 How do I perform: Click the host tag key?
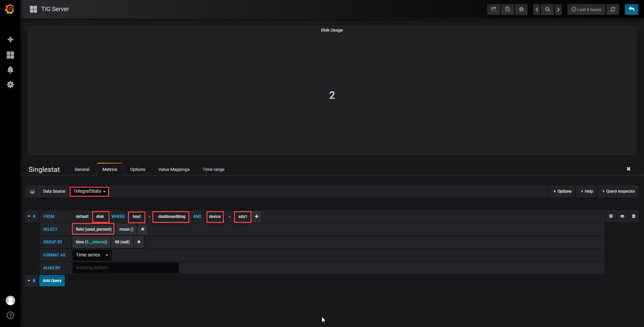point(137,217)
